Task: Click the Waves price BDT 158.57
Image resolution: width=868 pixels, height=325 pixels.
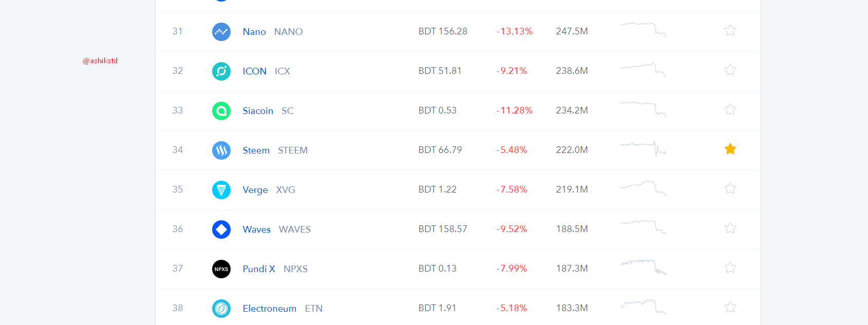Action: coord(443,229)
